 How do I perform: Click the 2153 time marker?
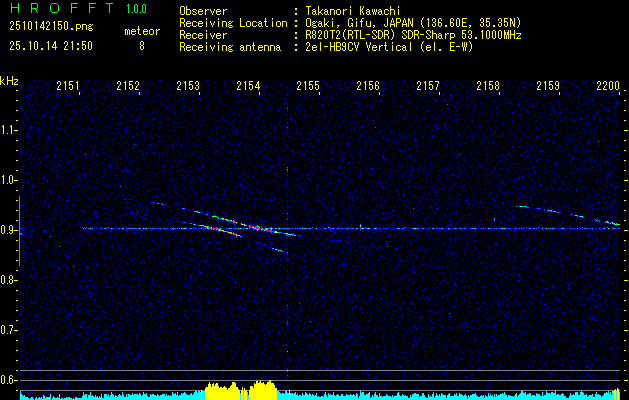click(x=188, y=86)
